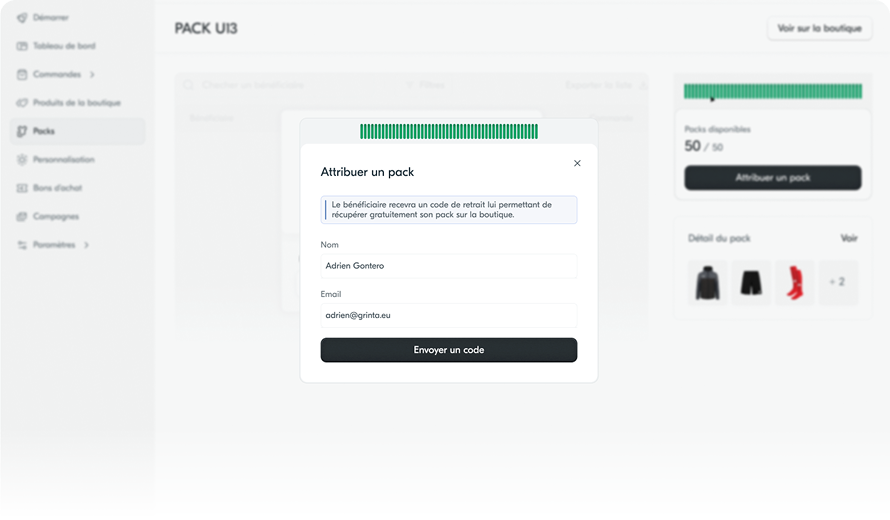Select the black jacket product thumbnail

[708, 283]
